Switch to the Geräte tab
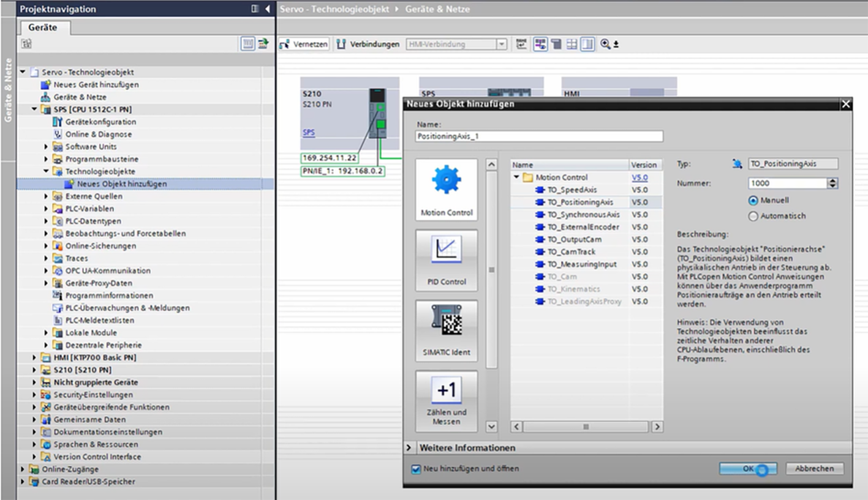868x500 pixels. click(43, 28)
